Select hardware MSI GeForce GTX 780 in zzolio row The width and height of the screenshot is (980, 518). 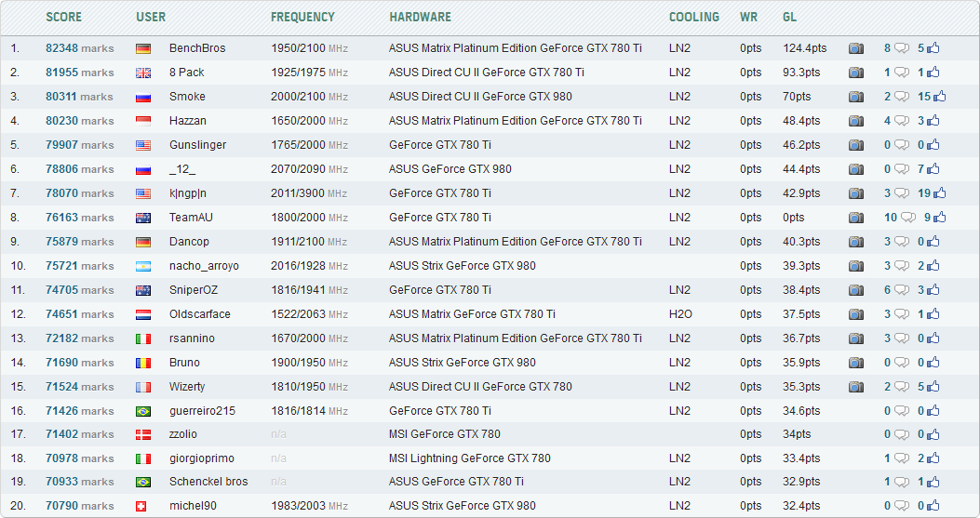click(x=444, y=434)
